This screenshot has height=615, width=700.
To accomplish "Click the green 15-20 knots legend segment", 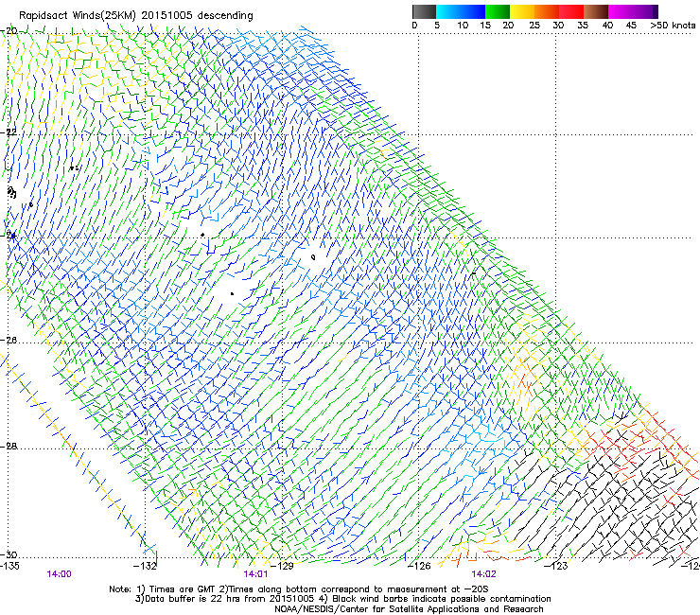I will pyautogui.click(x=498, y=11).
